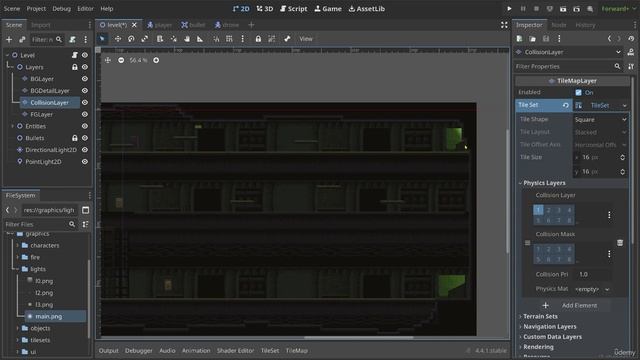This screenshot has width=640, height=360.
Task: Click the zoom out minus button
Action: [x=121, y=60]
